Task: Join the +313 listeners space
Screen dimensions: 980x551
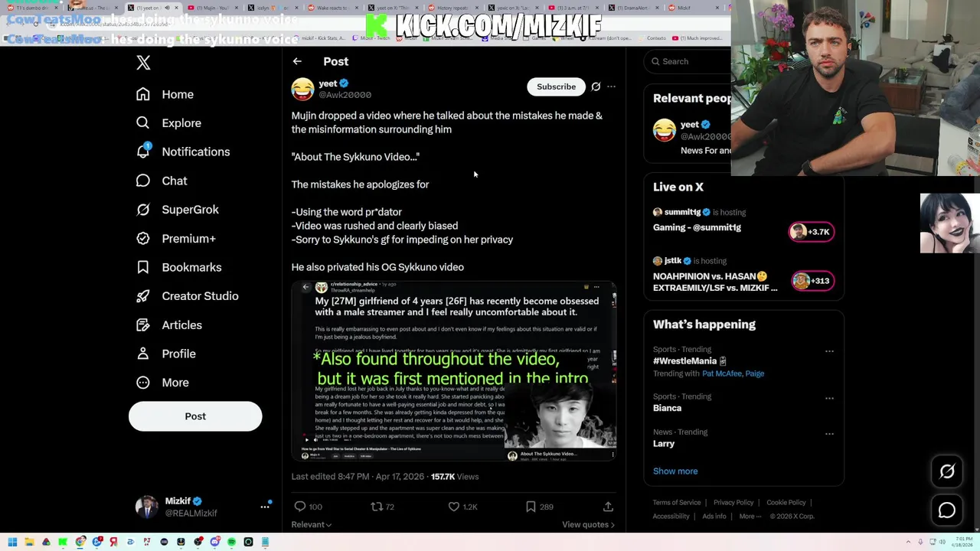Action: tap(812, 281)
